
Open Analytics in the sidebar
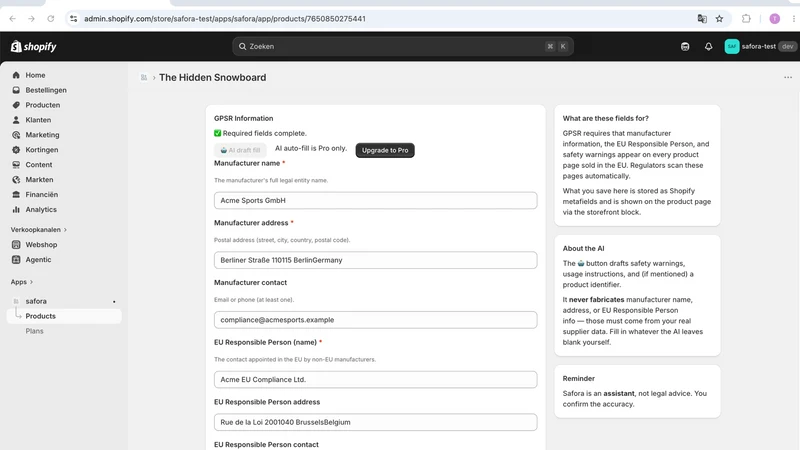click(41, 209)
